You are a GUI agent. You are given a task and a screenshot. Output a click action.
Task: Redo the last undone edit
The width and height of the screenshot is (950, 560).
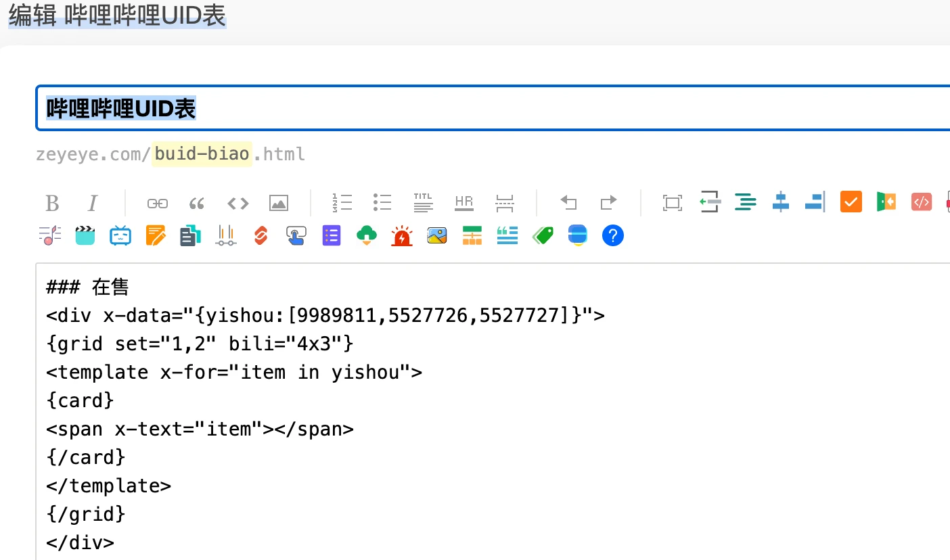(x=609, y=203)
